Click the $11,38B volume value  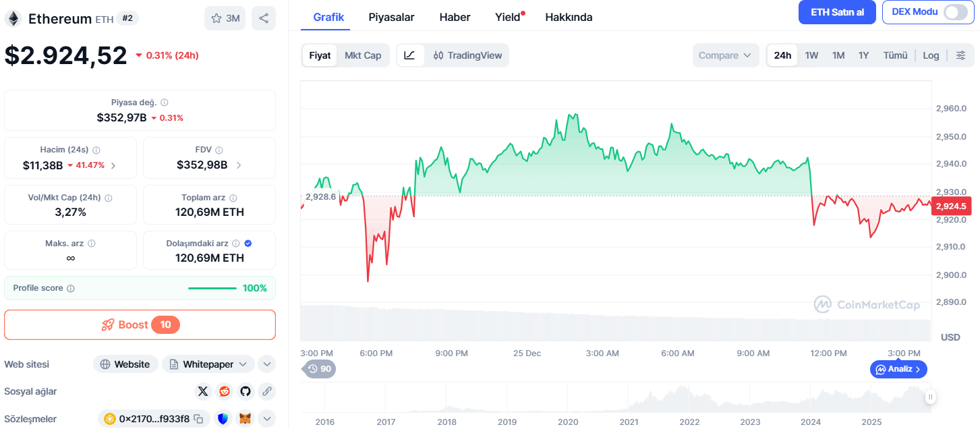click(x=42, y=165)
